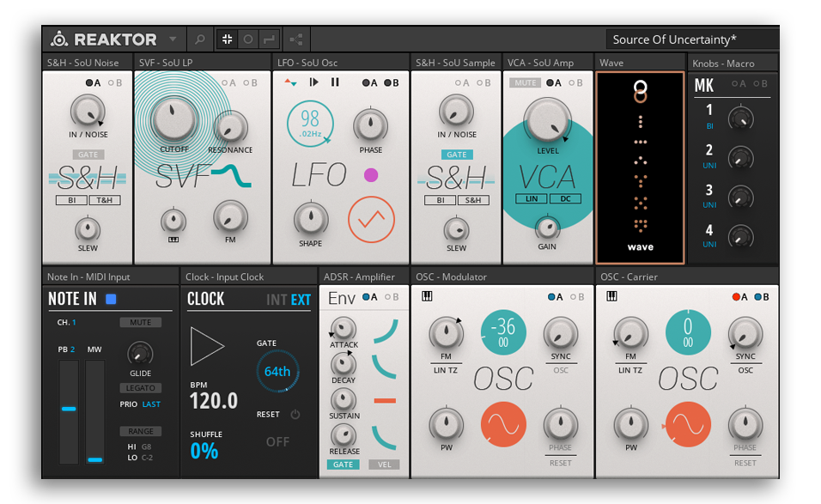Click the magenta LFO indicator dot
This screenshot has width=821, height=504.
(x=371, y=175)
